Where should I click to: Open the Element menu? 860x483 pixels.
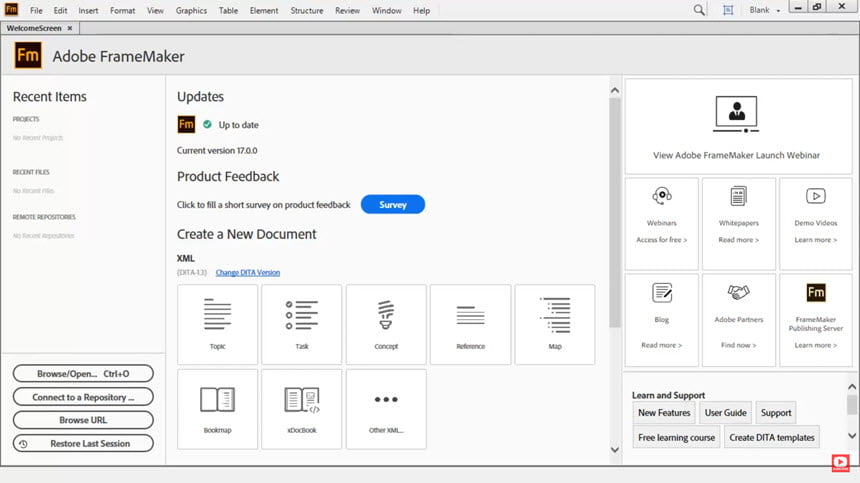point(264,10)
